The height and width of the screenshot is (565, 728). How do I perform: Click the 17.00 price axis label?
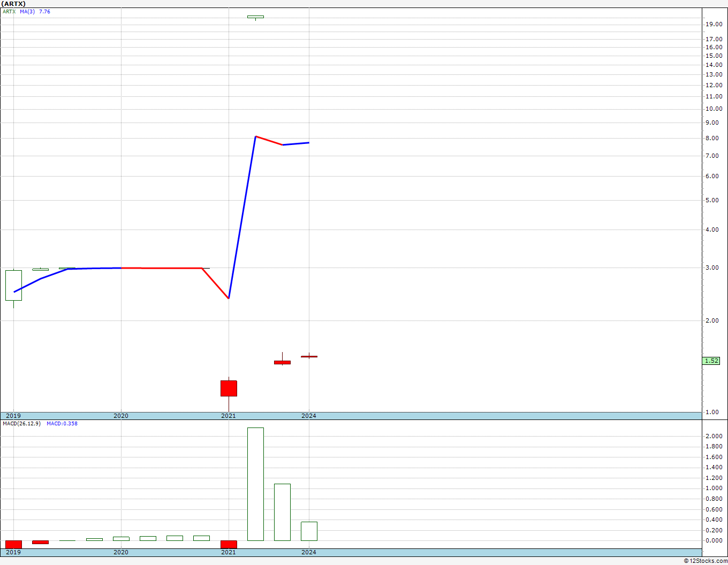(714, 39)
